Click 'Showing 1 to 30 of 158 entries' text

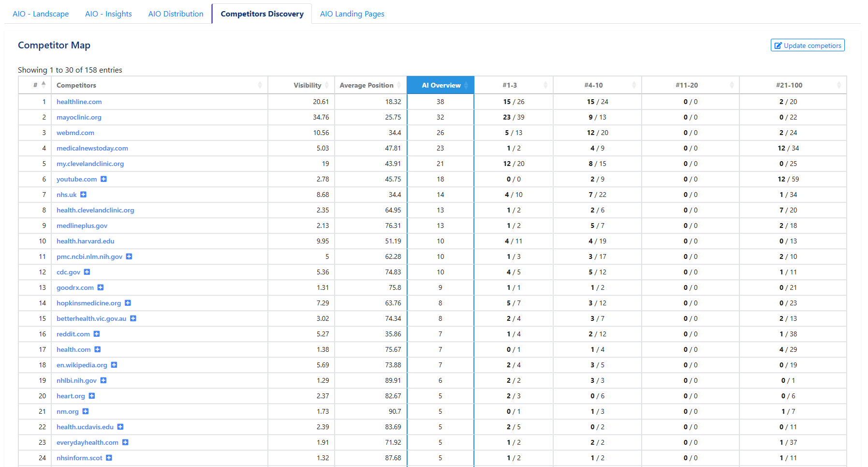click(70, 70)
